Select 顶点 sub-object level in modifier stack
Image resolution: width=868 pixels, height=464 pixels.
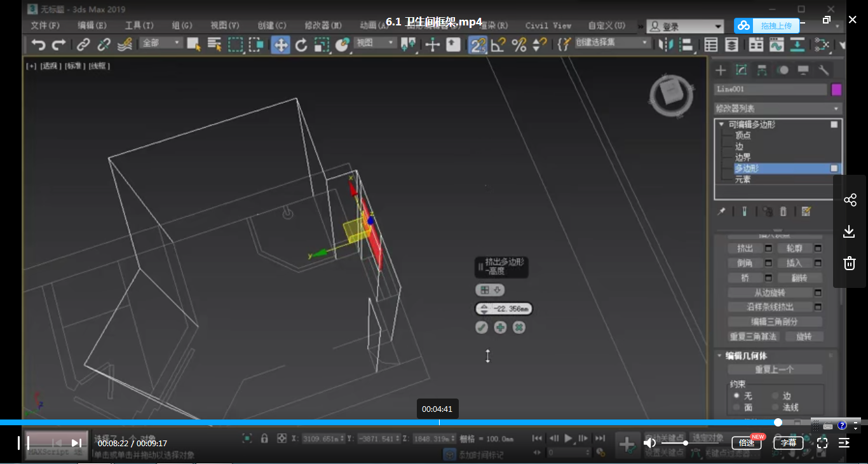742,135
